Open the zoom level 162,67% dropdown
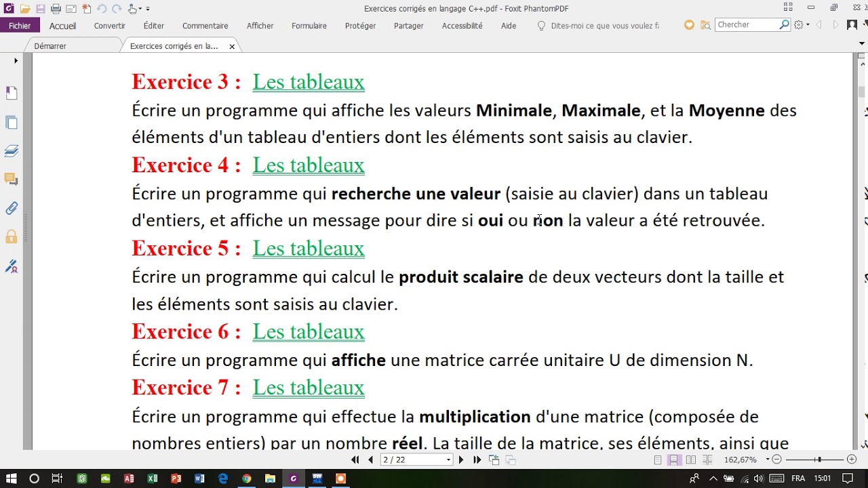Screen dimensions: 868x488 (768, 460)
